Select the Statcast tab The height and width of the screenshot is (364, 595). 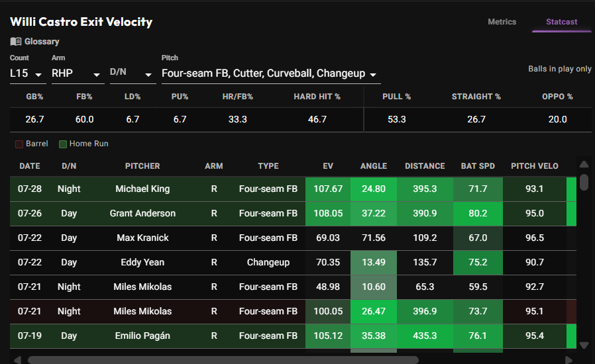tap(562, 22)
